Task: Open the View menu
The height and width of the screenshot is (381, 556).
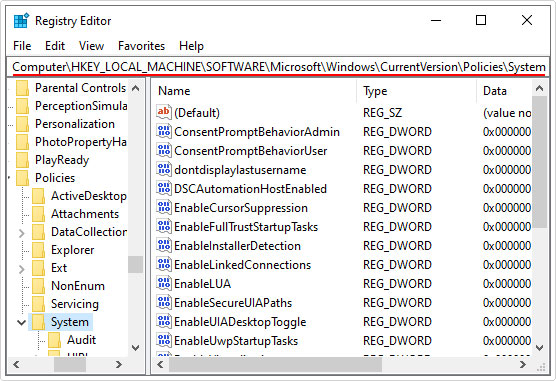Action: 91,46
